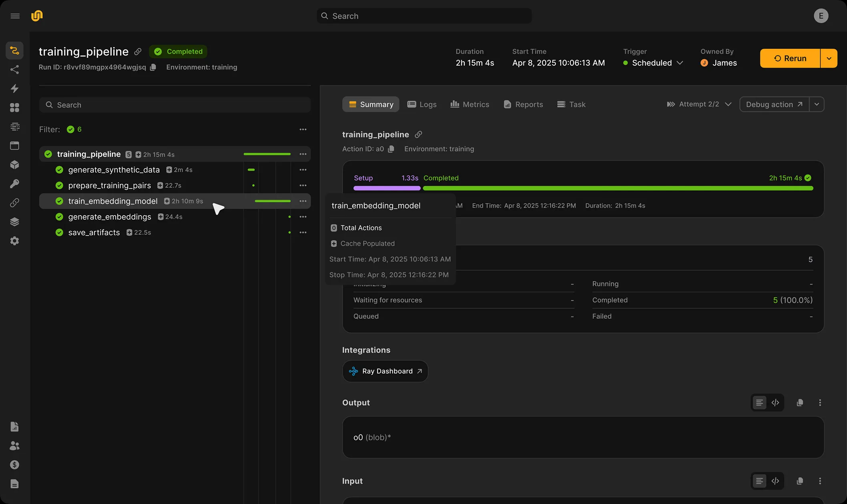Open the Ray Dashboard integration link
Screen dimensions: 847x504
tap(385, 371)
